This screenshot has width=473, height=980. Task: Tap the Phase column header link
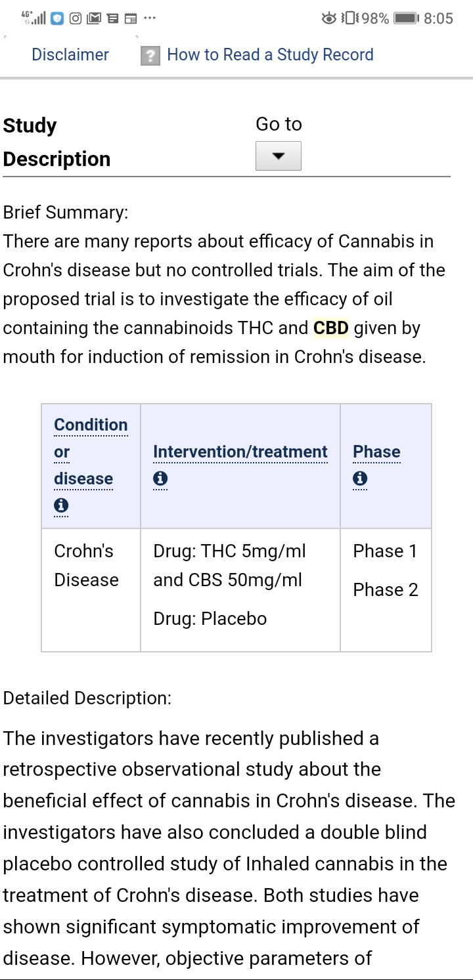376,452
